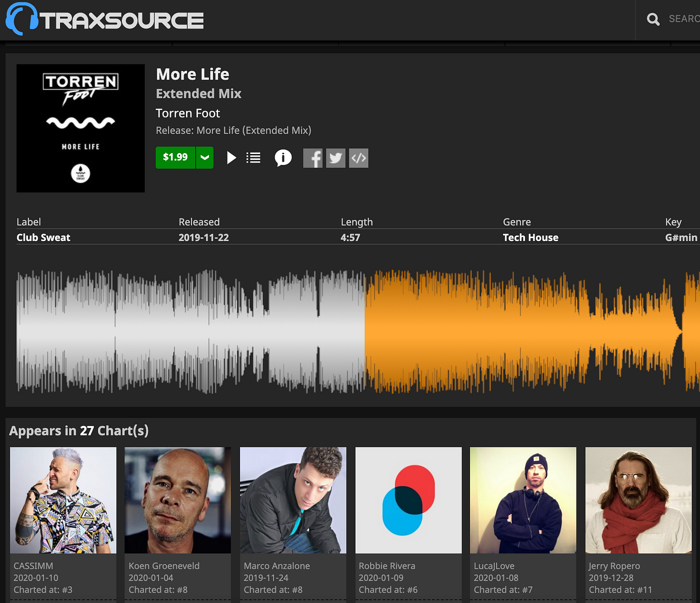This screenshot has height=603, width=700.
Task: Click the LucaJLove chart name
Action: (x=494, y=566)
